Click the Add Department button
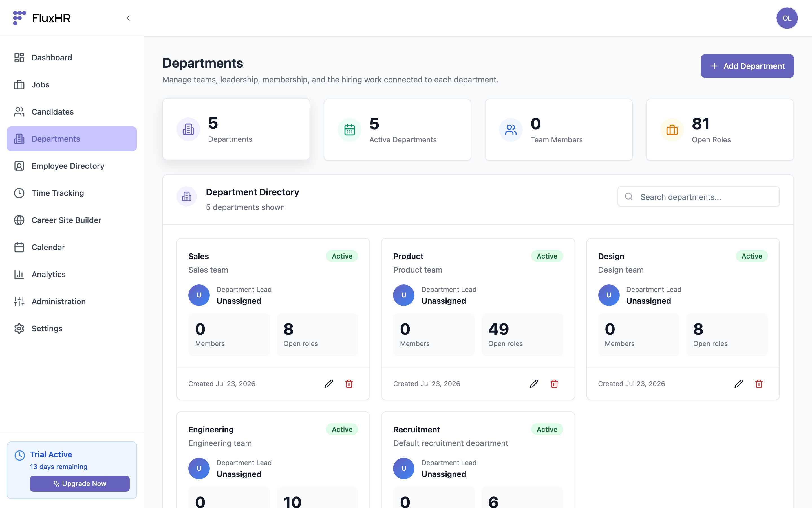 (x=747, y=66)
